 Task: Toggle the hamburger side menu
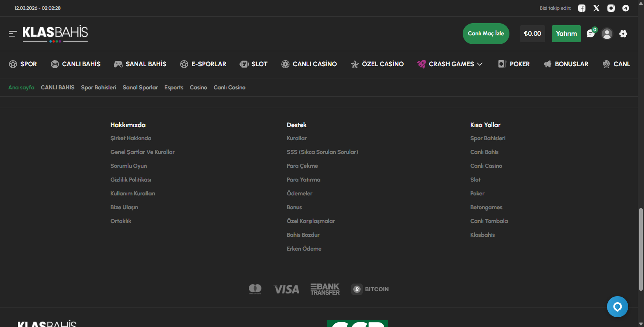tap(13, 34)
